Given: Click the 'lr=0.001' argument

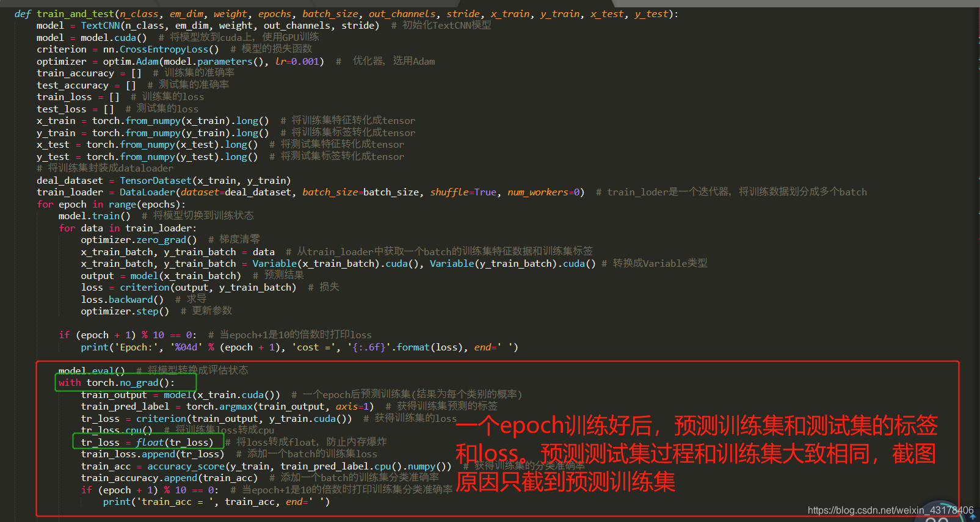Looking at the screenshot, I should tap(297, 62).
